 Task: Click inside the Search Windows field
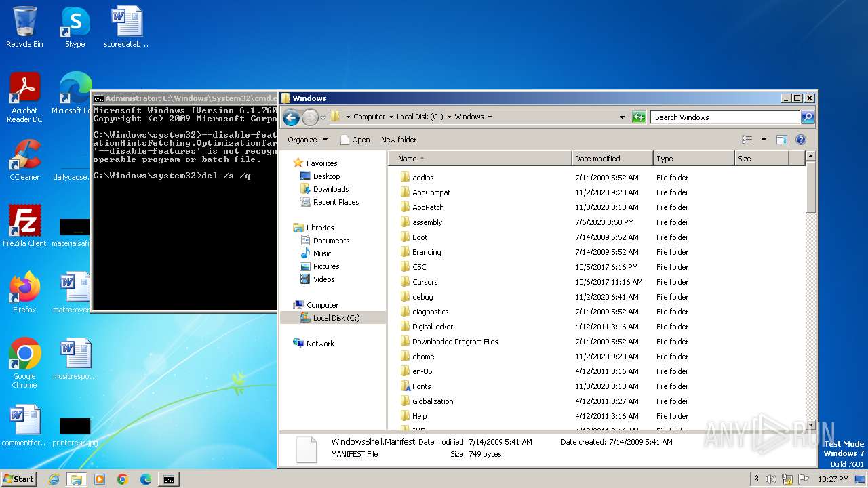click(x=725, y=117)
